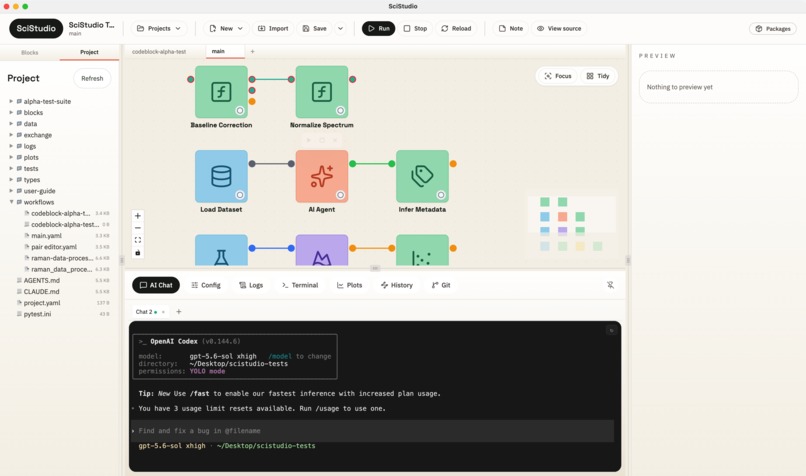Click the workflow minimap thumbnail
806x476 pixels.
coord(572,224)
